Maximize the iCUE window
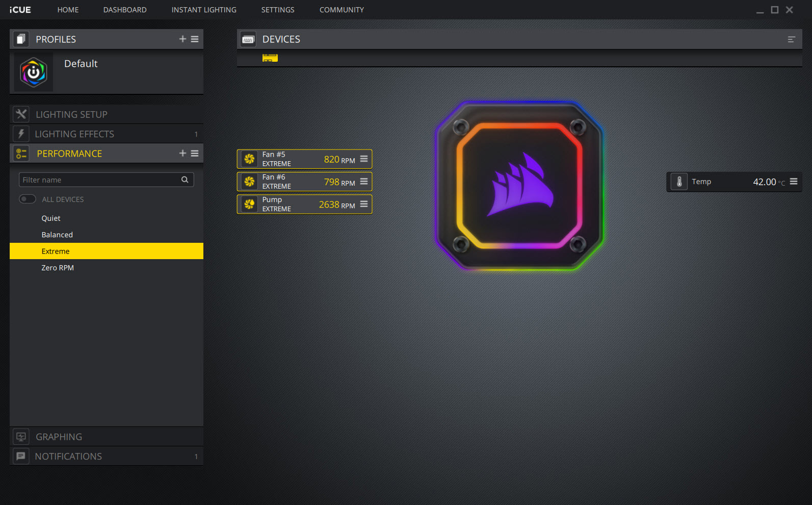The image size is (812, 505). tap(775, 10)
